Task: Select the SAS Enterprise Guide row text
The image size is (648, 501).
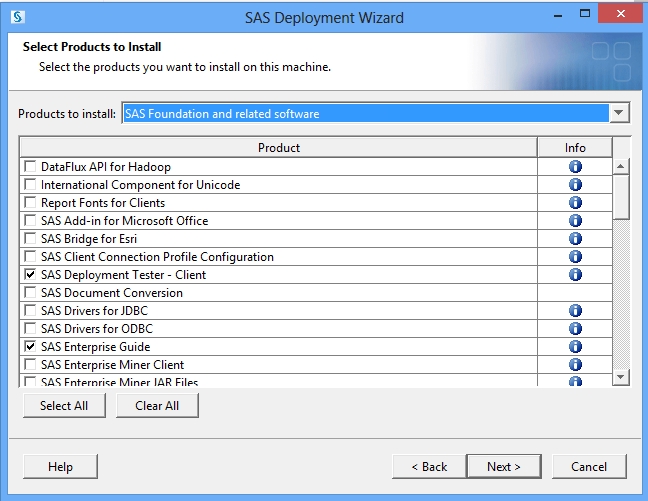Action: click(x=95, y=346)
